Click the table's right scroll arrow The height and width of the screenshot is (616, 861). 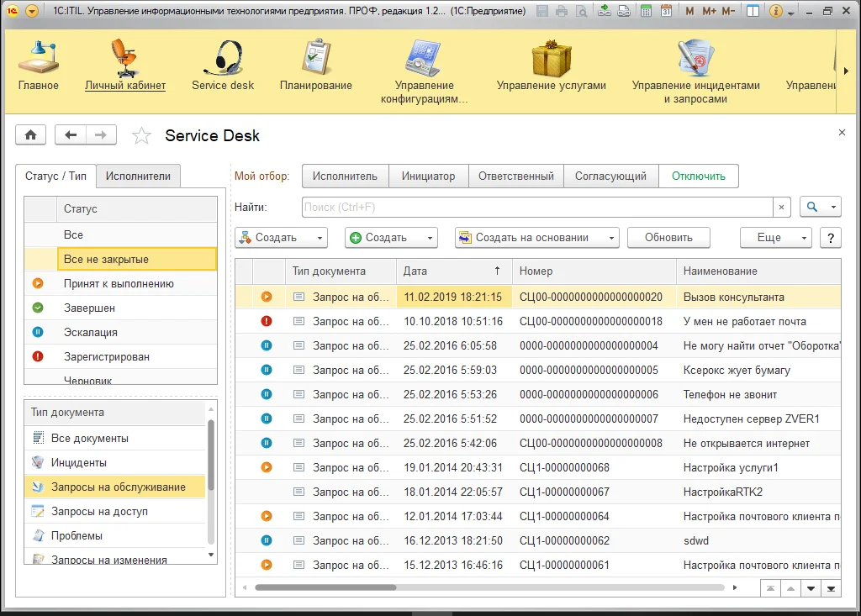735,587
